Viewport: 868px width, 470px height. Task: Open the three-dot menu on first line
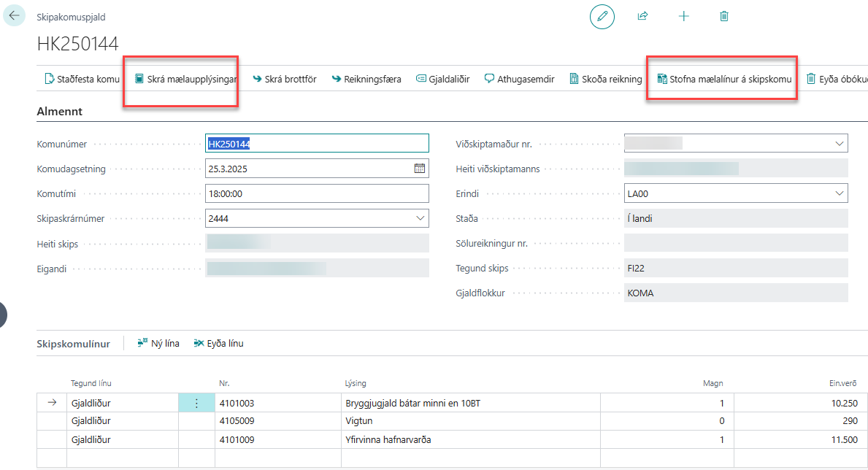pyautogui.click(x=196, y=403)
